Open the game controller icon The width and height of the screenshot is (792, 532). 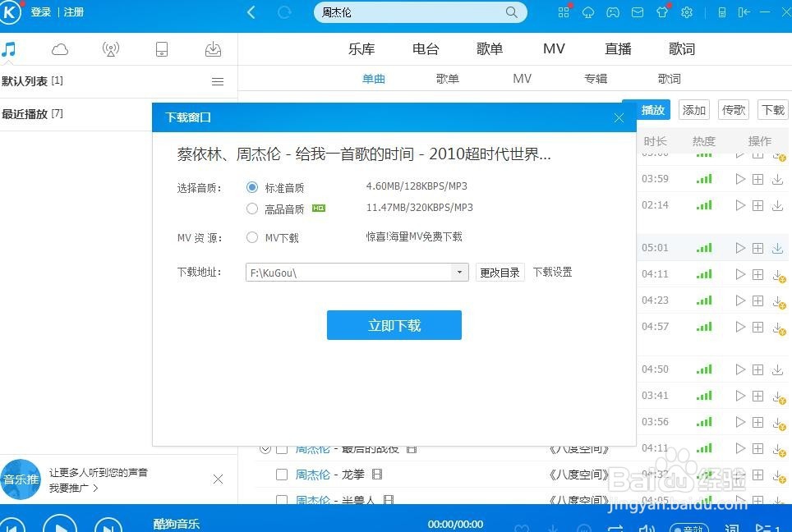613,12
